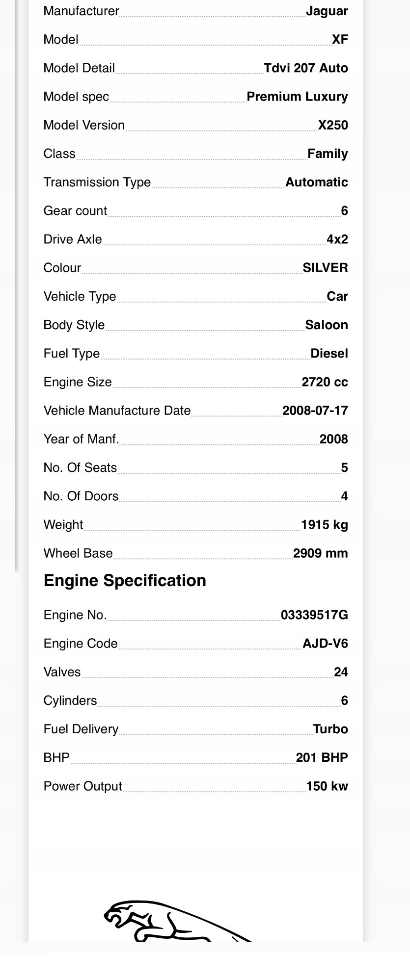This screenshot has height=980, width=410.
Task: Select the 2008-07-17 manufacture date
Action: tap(315, 411)
